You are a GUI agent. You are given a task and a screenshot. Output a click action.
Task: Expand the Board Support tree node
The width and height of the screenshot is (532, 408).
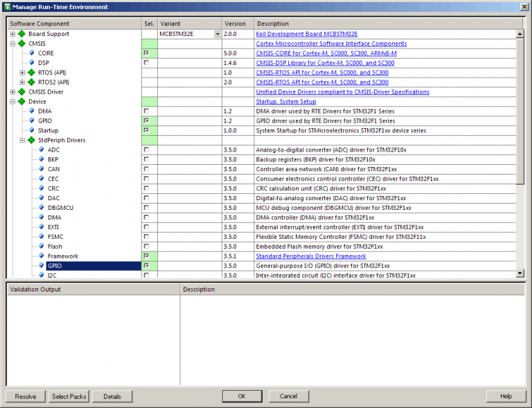[x=12, y=34]
